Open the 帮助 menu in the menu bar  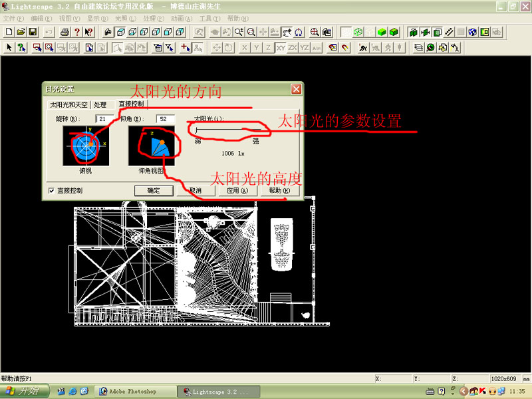click(237, 19)
